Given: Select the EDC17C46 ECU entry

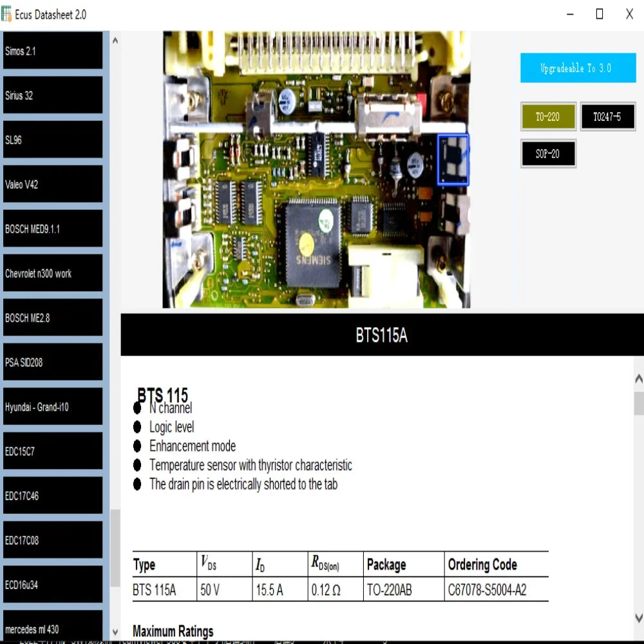Looking at the screenshot, I should click(x=52, y=495).
